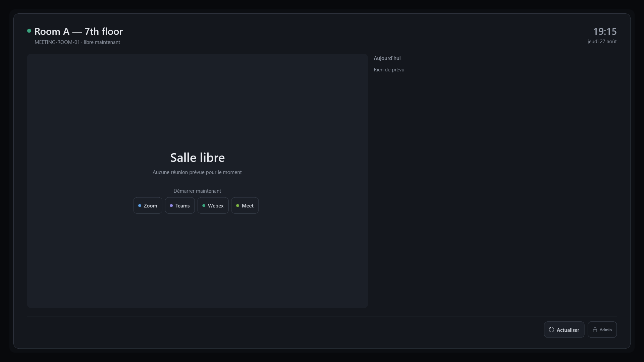Screen dimensions: 644x362
Task: Select the "Room A — 7th floor" title
Action: click(x=78, y=32)
